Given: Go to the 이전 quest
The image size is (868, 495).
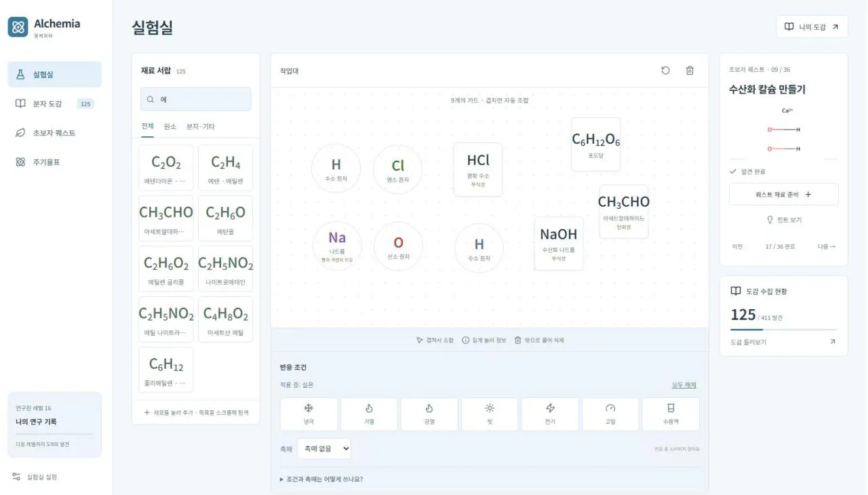Looking at the screenshot, I should (737, 247).
